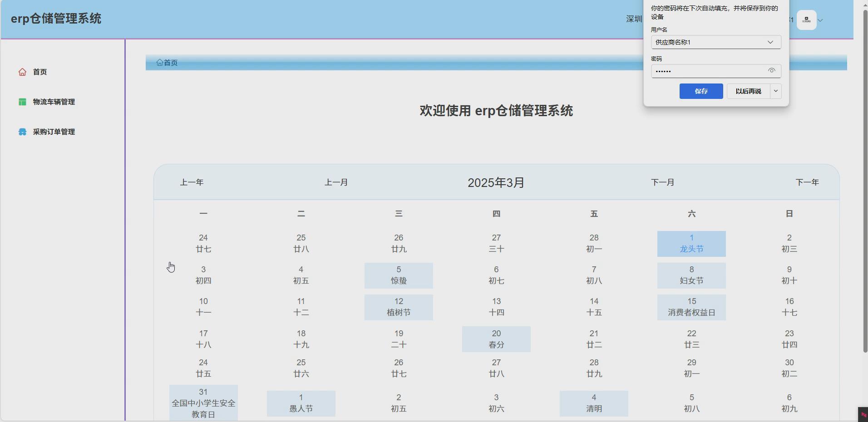Image resolution: width=868 pixels, height=422 pixels.
Task: Select day 16 十七 on the calendar
Action: (789, 307)
